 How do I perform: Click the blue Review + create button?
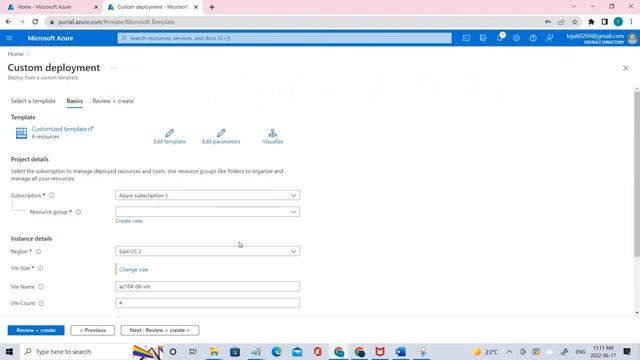click(x=36, y=330)
